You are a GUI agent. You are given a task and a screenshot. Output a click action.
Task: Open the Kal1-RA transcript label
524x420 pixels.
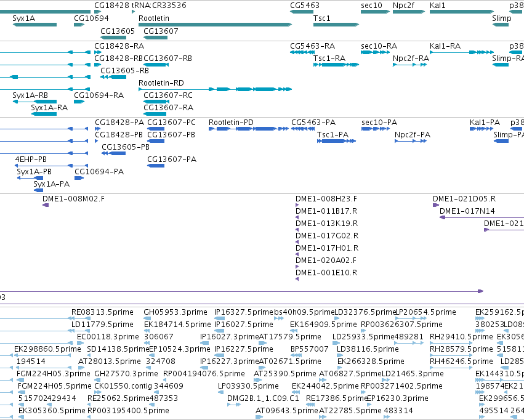[445, 46]
